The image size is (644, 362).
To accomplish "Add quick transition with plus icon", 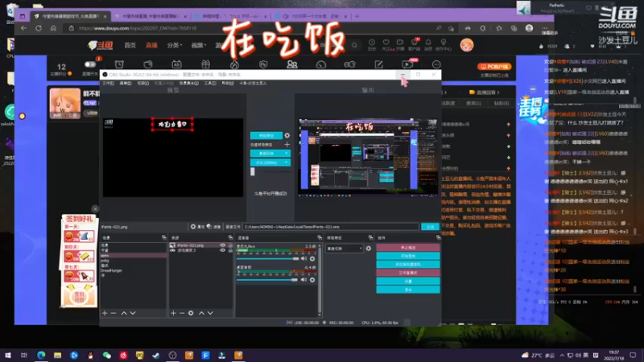I will pyautogui.click(x=287, y=145).
